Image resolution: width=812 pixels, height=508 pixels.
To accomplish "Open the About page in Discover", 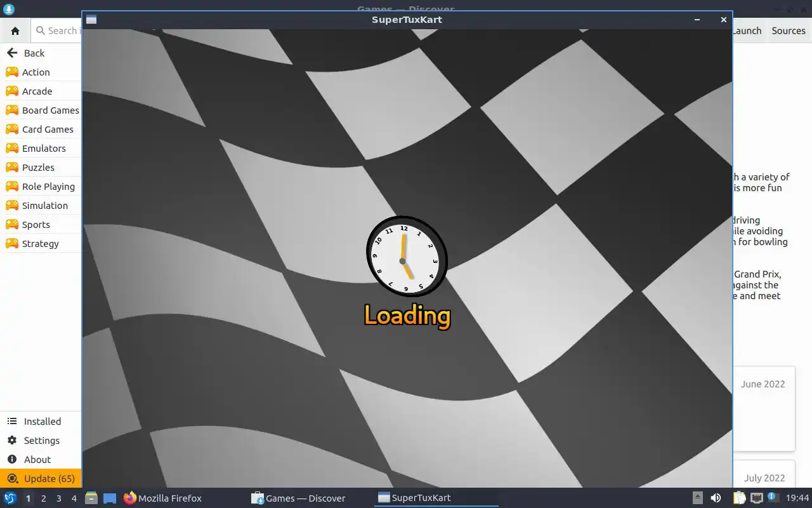I will point(41,460).
